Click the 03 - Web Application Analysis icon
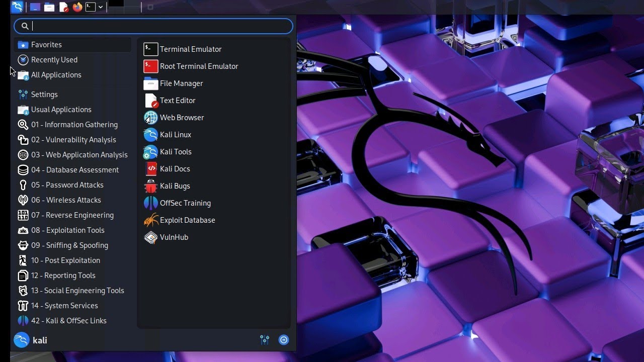 coord(23,155)
